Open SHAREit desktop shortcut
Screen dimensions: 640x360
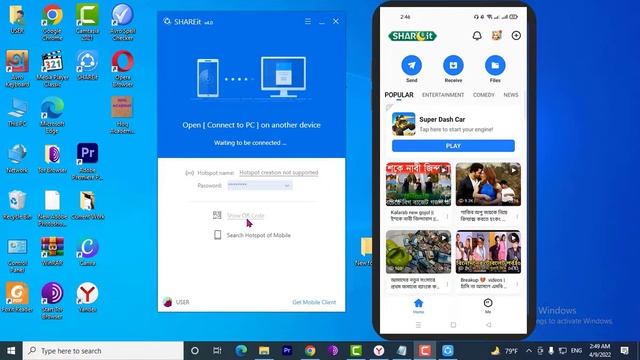[x=87, y=65]
